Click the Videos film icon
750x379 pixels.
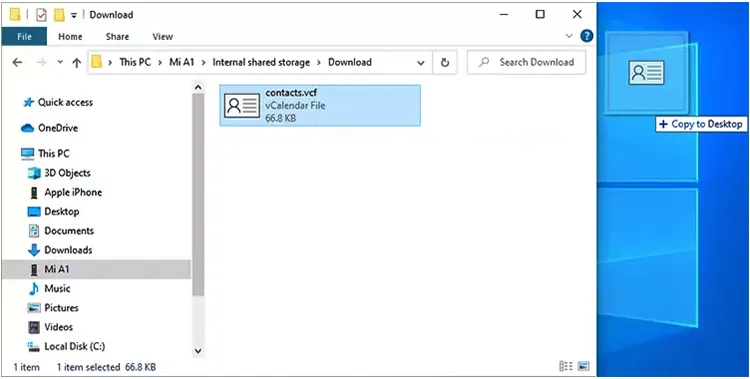point(34,327)
